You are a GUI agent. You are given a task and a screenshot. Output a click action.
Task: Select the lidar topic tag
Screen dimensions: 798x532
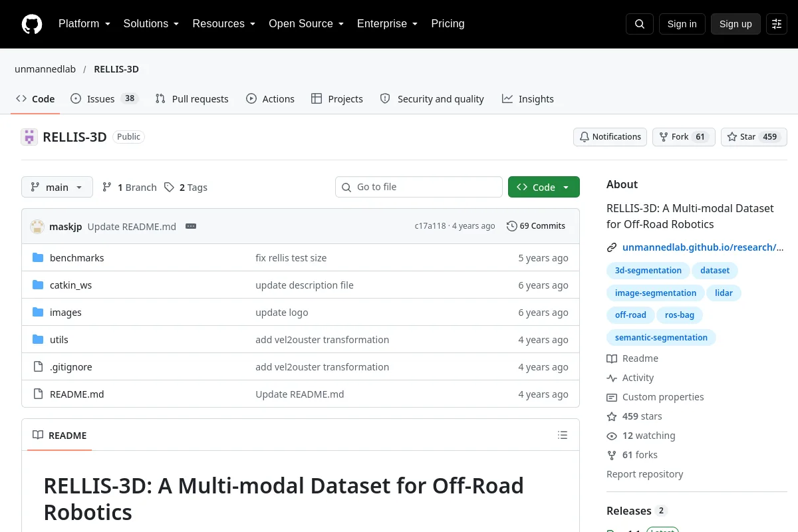tap(724, 293)
